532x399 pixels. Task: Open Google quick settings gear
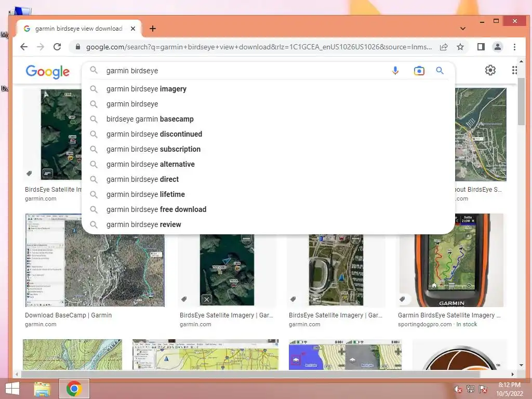pyautogui.click(x=490, y=70)
